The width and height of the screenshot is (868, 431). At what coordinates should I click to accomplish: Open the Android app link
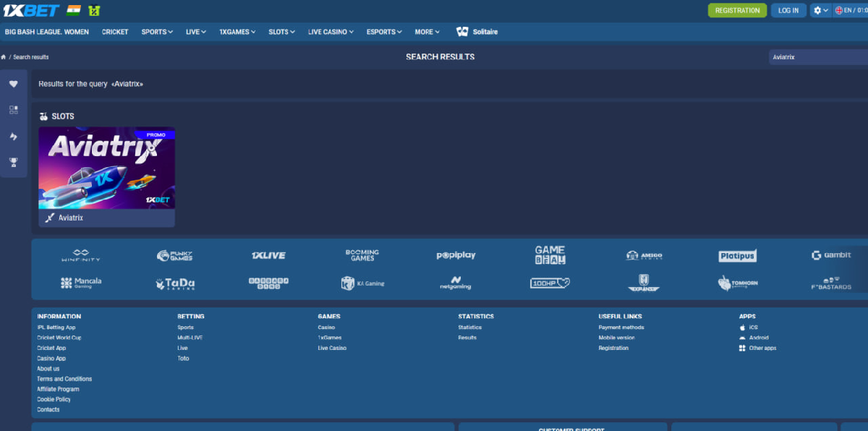tap(754, 338)
